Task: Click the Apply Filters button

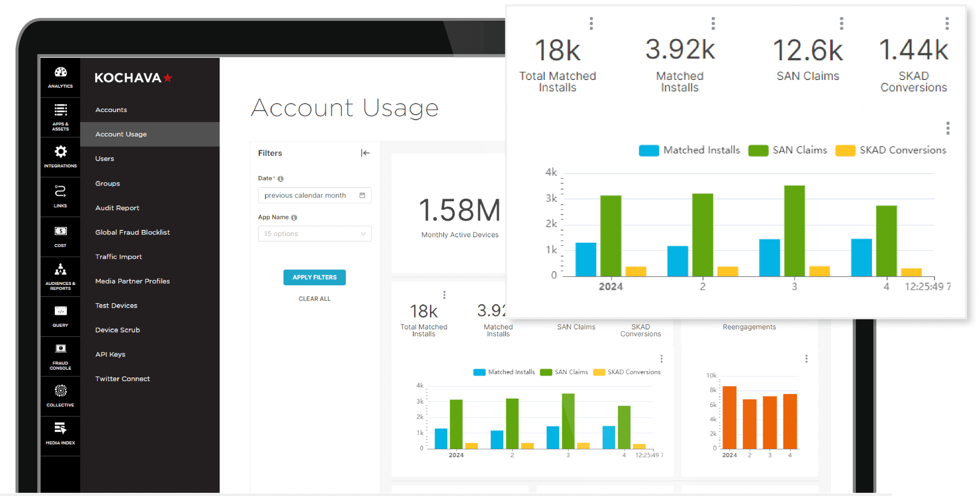Action: (314, 277)
